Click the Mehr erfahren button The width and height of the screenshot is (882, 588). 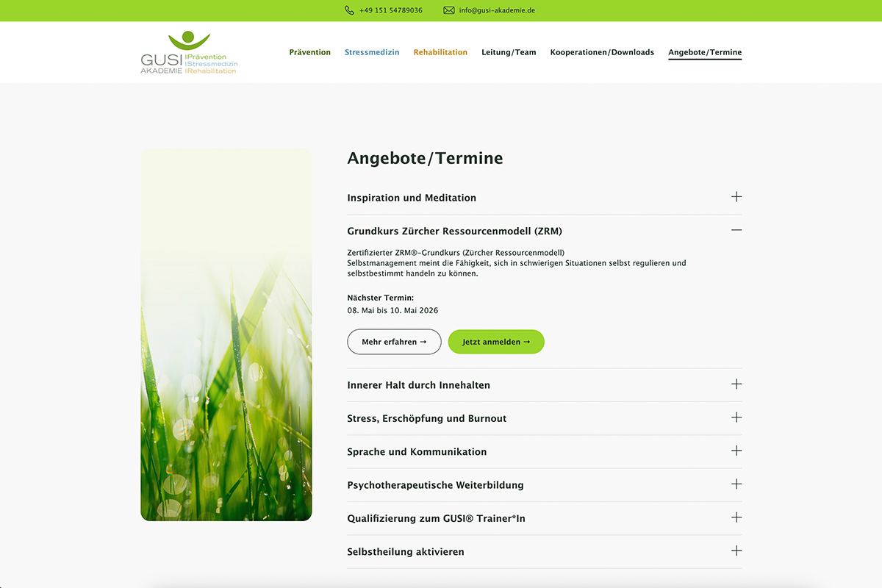coord(394,341)
